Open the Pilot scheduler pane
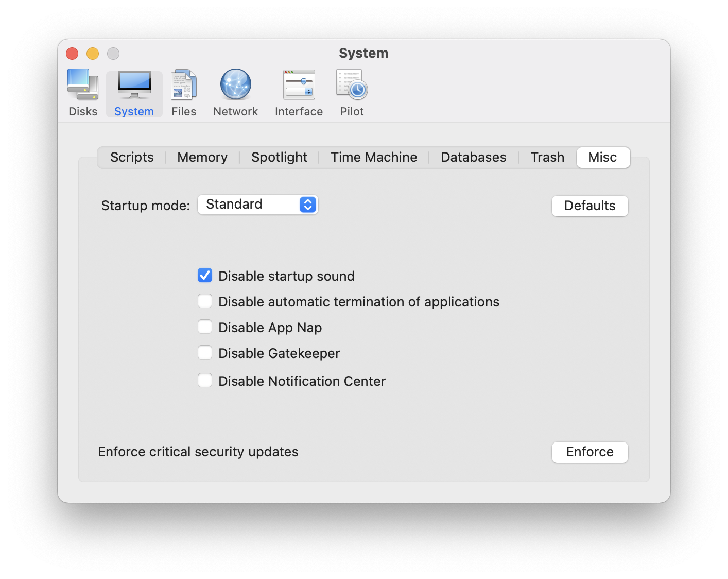 [352, 93]
